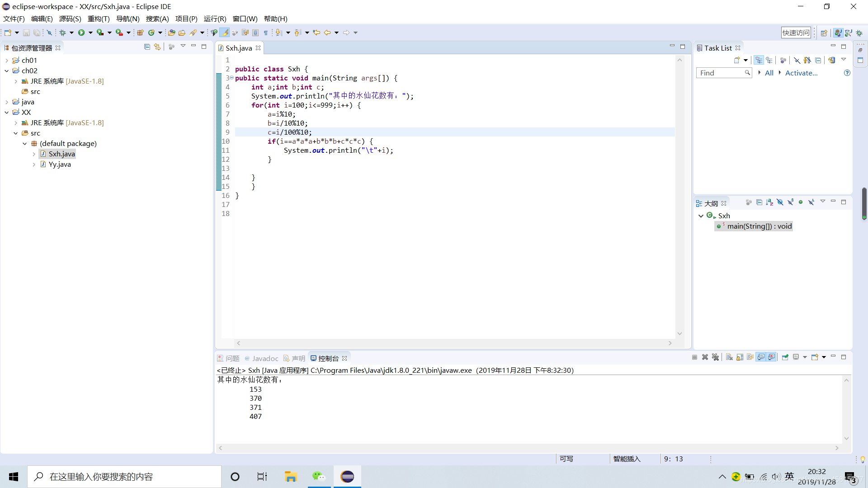Click the 声明 tab label
This screenshot has height=488, width=868.
[x=298, y=358]
